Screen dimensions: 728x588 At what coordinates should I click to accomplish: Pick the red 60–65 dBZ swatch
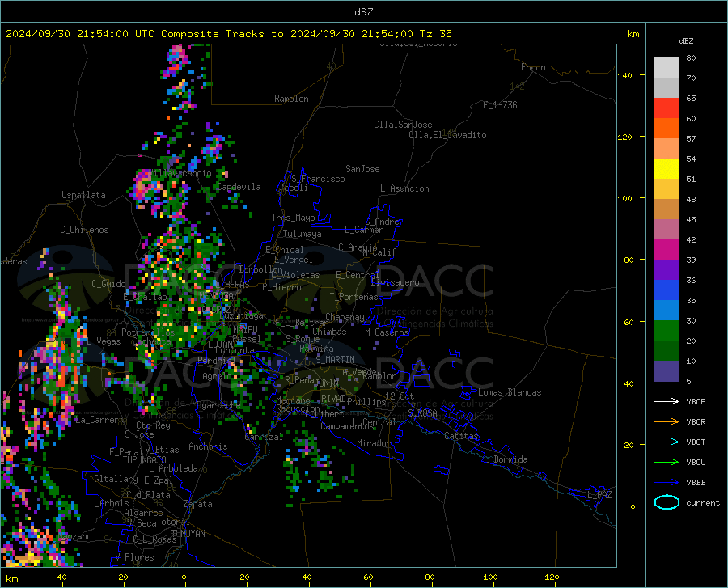pyautogui.click(x=667, y=108)
